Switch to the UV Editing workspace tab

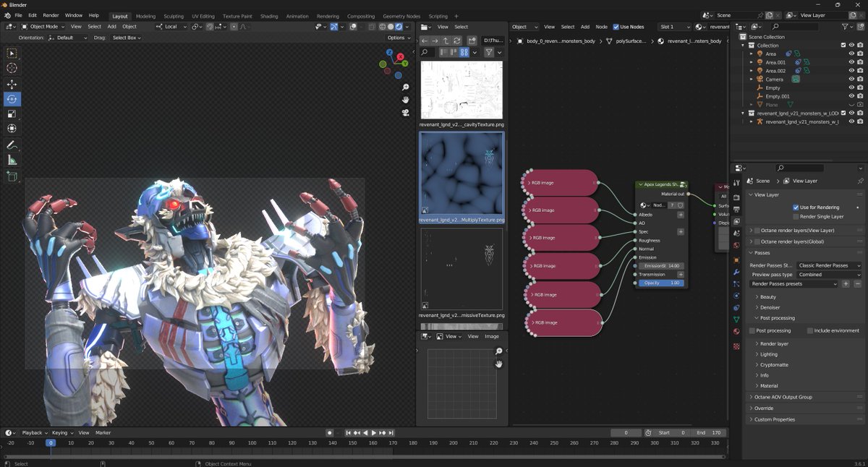203,16
